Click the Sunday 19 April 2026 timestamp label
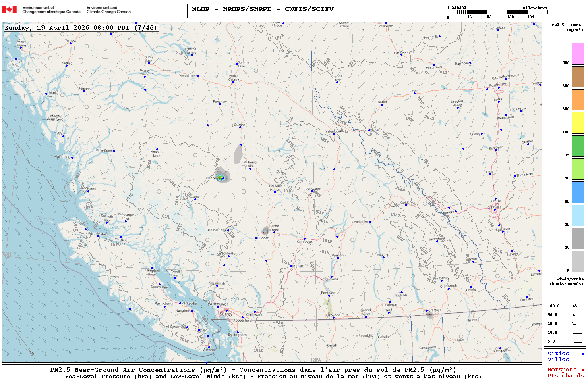The width and height of the screenshot is (588, 383). (81, 28)
